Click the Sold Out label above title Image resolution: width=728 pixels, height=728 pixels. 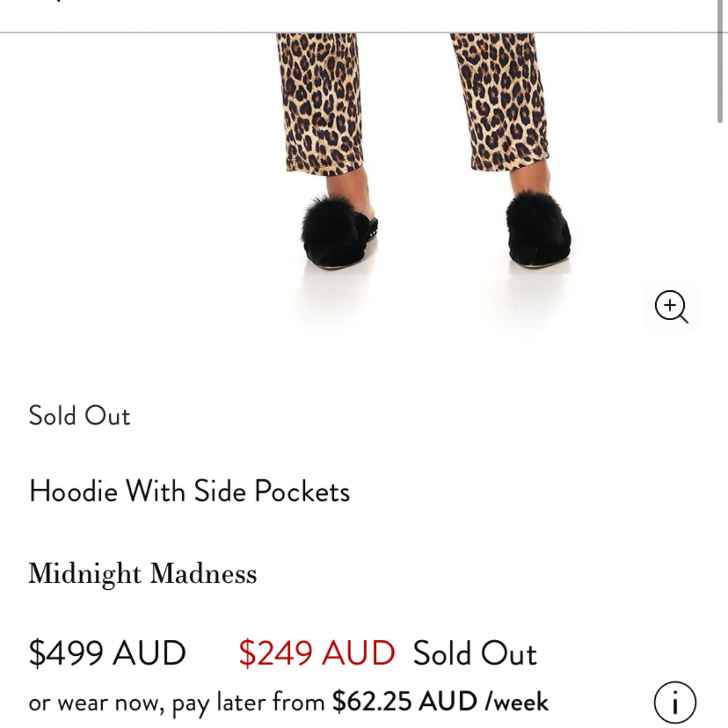pyautogui.click(x=80, y=416)
